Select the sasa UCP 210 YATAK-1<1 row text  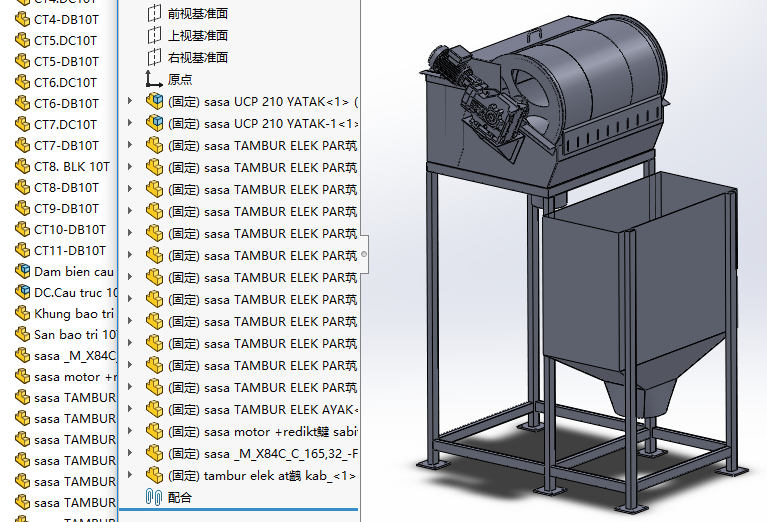(x=263, y=124)
